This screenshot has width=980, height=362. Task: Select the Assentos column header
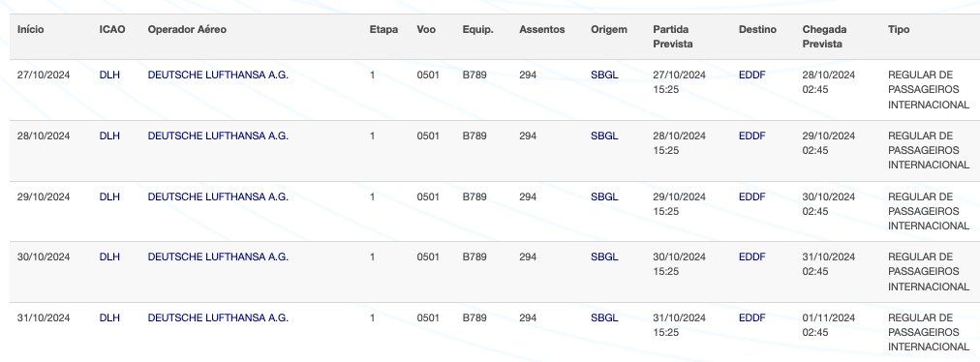coord(542,29)
